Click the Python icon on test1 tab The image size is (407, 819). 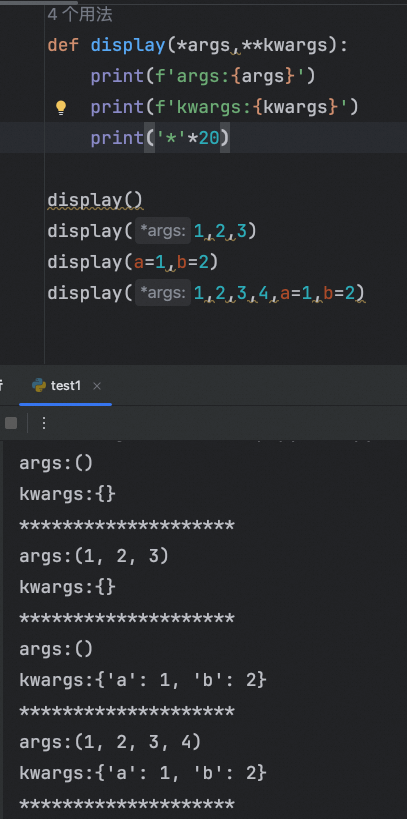click(39, 385)
